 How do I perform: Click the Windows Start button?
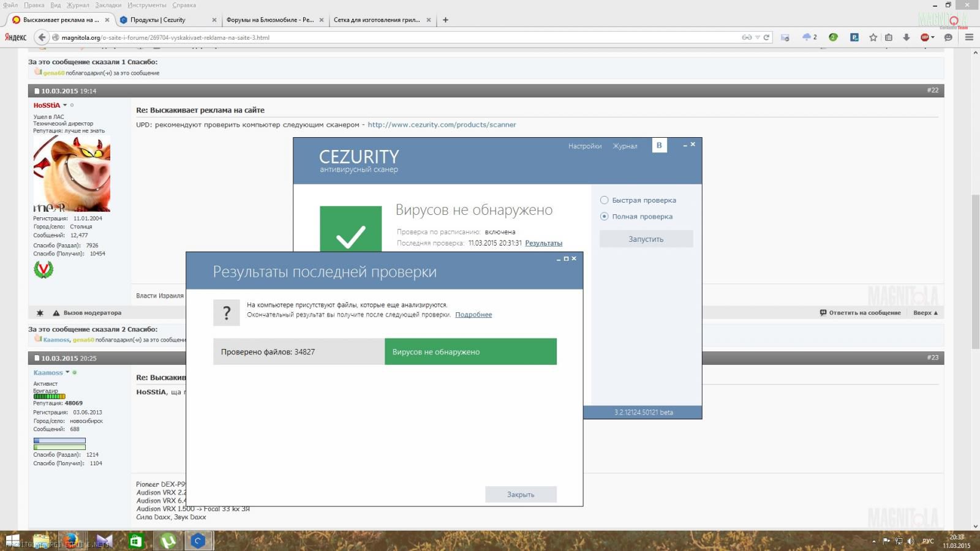click(x=12, y=541)
